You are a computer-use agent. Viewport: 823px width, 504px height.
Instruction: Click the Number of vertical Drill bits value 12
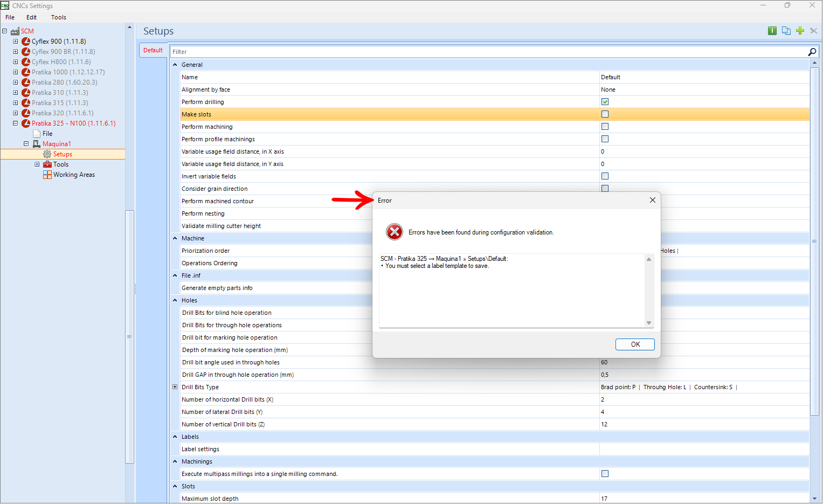click(x=604, y=424)
